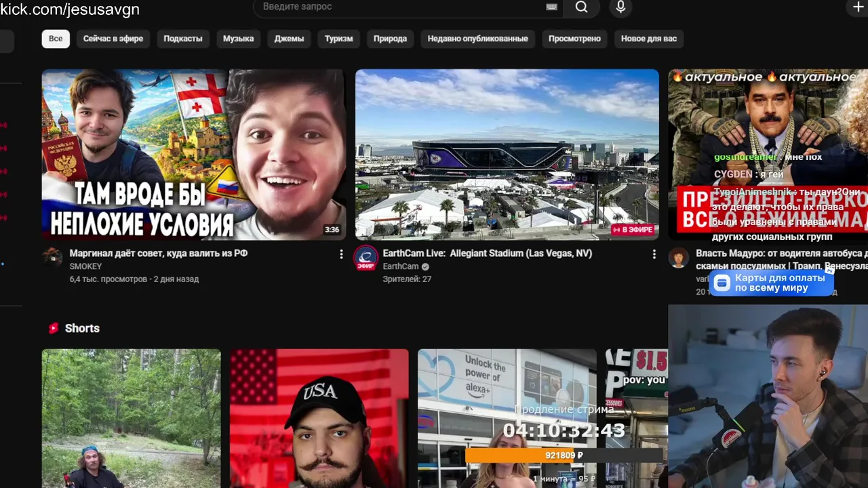
Task: Select the Новое для вас chip
Action: point(649,39)
